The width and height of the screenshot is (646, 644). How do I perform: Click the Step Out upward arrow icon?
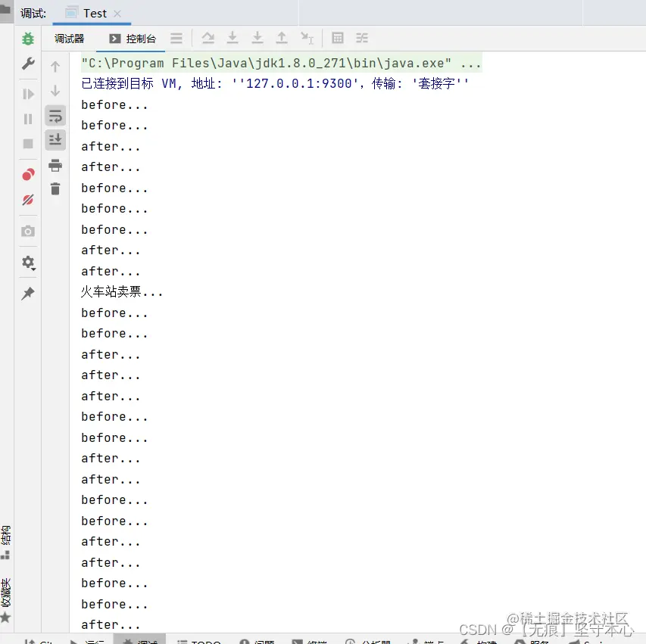pyautogui.click(x=282, y=38)
